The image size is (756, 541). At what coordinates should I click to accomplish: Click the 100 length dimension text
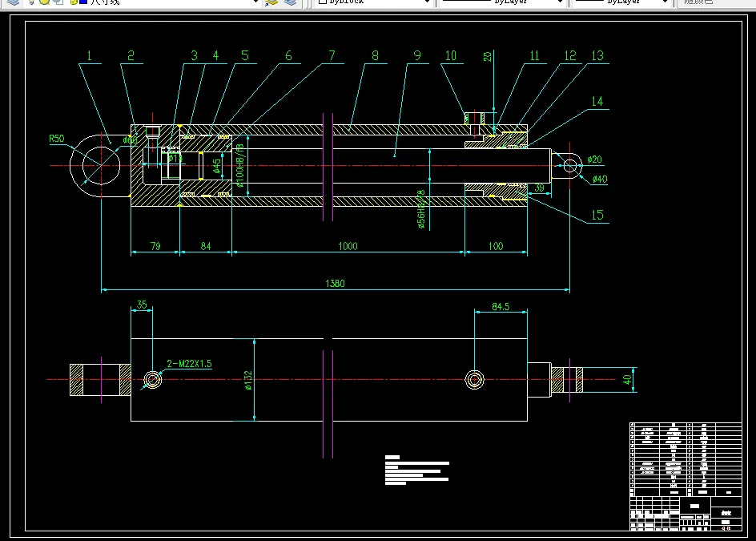tap(496, 246)
